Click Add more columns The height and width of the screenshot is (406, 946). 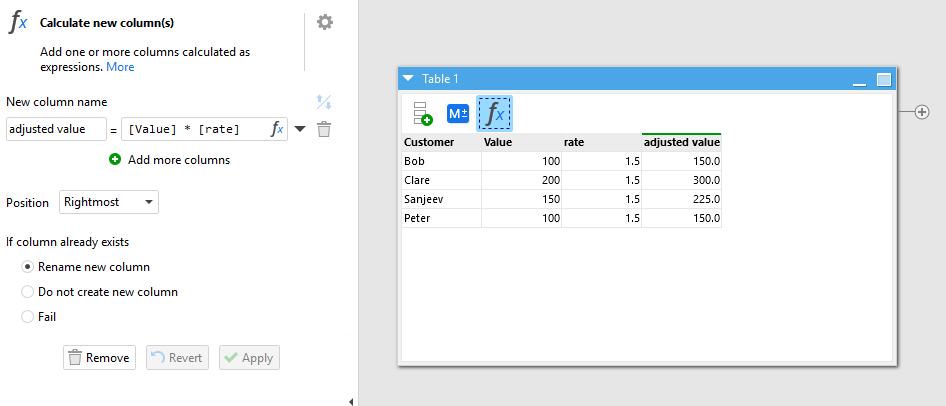coord(179,160)
